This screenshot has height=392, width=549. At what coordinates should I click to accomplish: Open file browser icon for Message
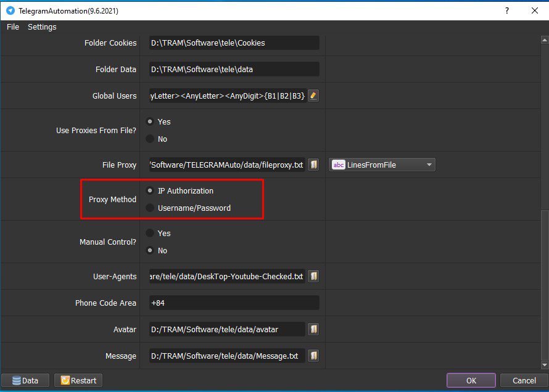tap(314, 356)
